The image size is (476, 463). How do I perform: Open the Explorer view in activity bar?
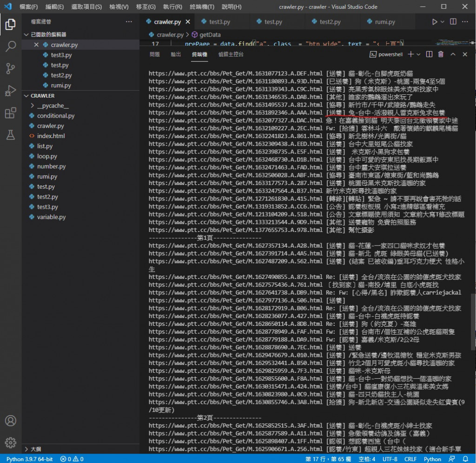click(10, 24)
